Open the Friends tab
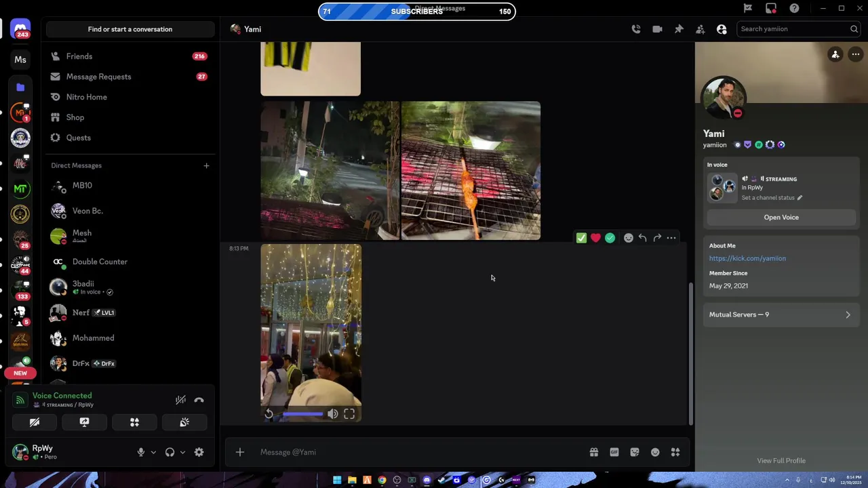Image resolution: width=868 pixels, height=488 pixels. (x=130, y=56)
